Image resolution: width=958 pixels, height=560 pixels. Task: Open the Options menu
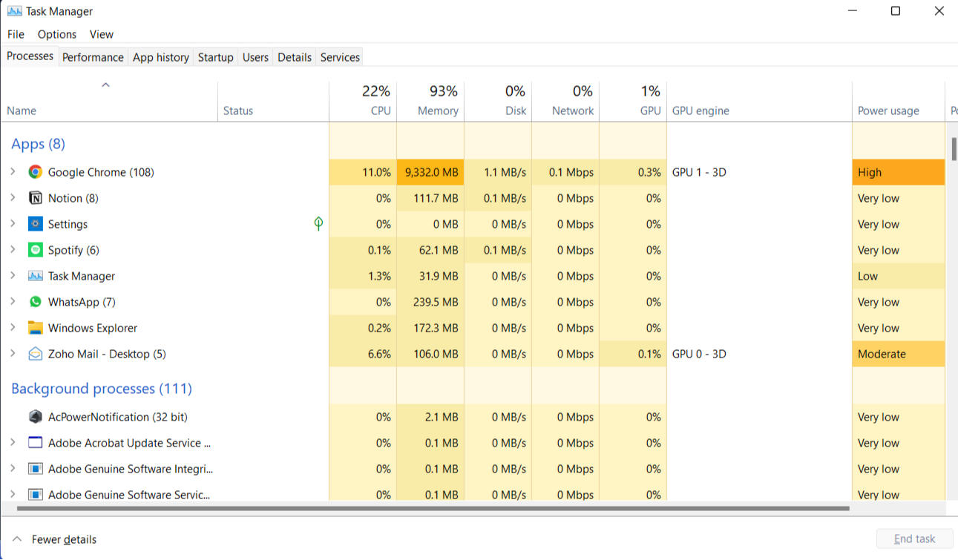[x=57, y=34]
